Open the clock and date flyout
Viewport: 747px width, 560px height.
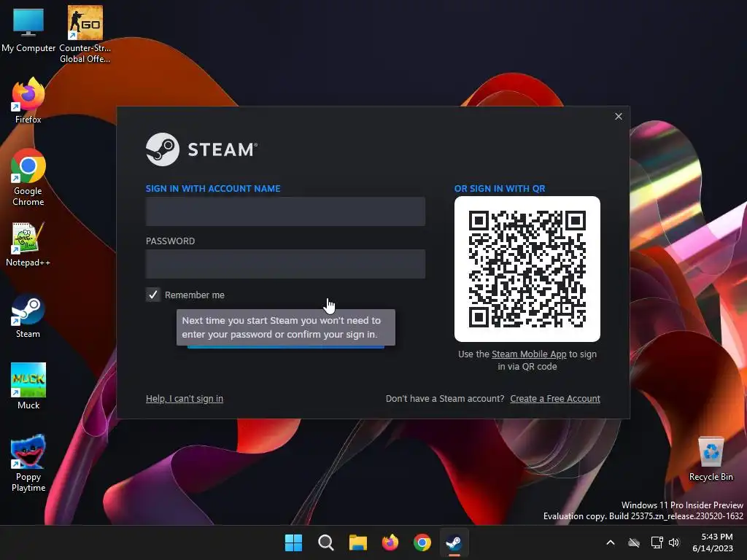pyautogui.click(x=713, y=542)
